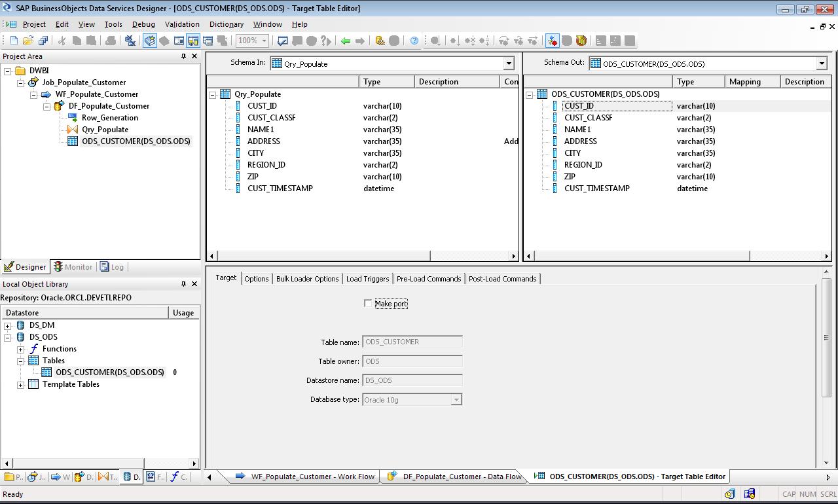Open the Project menu
838x504 pixels.
(34, 24)
